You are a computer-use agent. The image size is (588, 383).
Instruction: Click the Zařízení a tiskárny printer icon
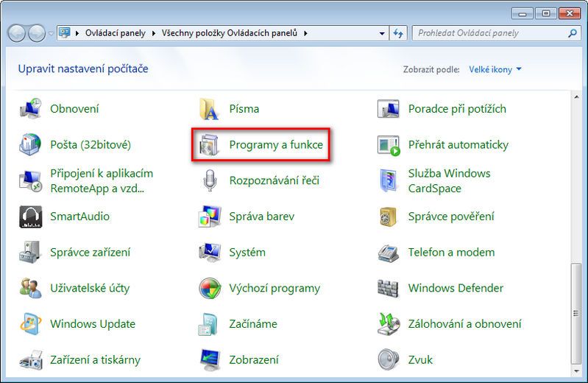pyautogui.click(x=30, y=360)
